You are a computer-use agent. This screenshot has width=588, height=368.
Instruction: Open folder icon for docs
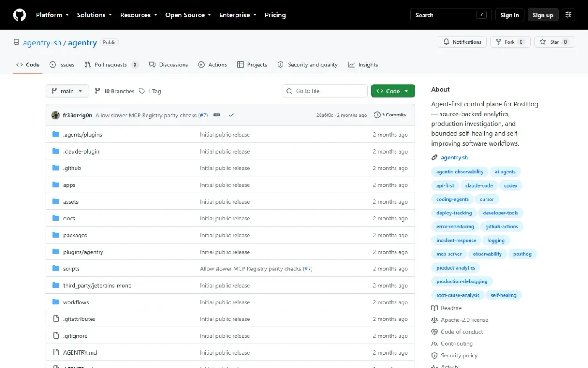[x=56, y=218]
